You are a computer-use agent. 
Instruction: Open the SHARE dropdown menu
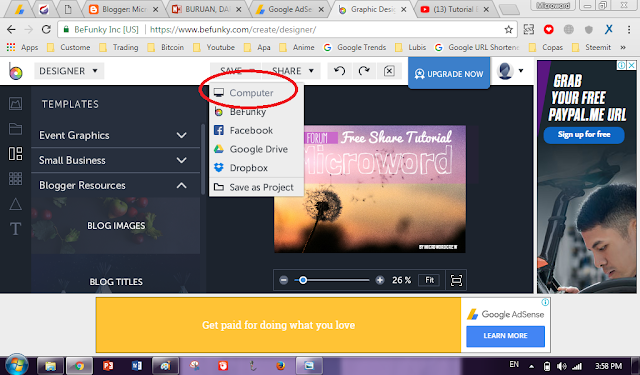pos(293,71)
